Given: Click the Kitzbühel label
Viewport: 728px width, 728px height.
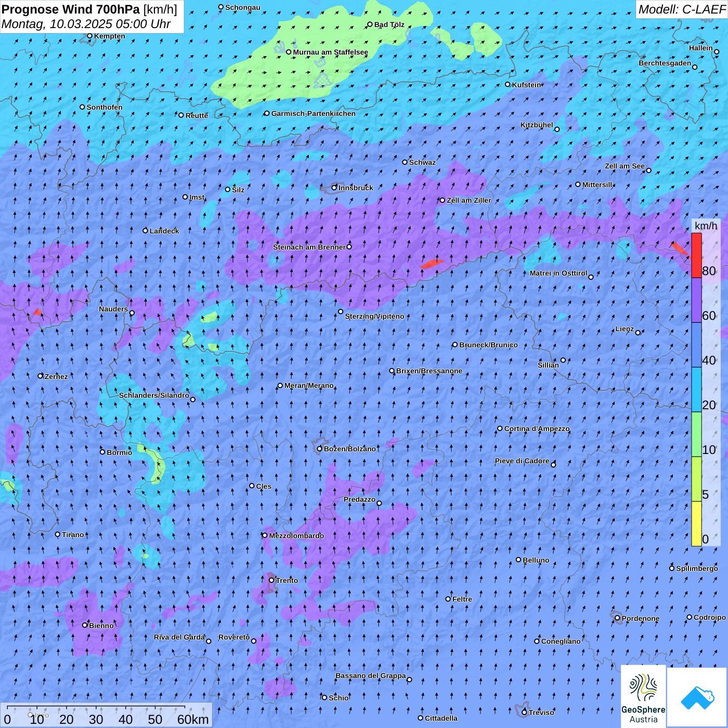Looking at the screenshot, I should [x=537, y=125].
